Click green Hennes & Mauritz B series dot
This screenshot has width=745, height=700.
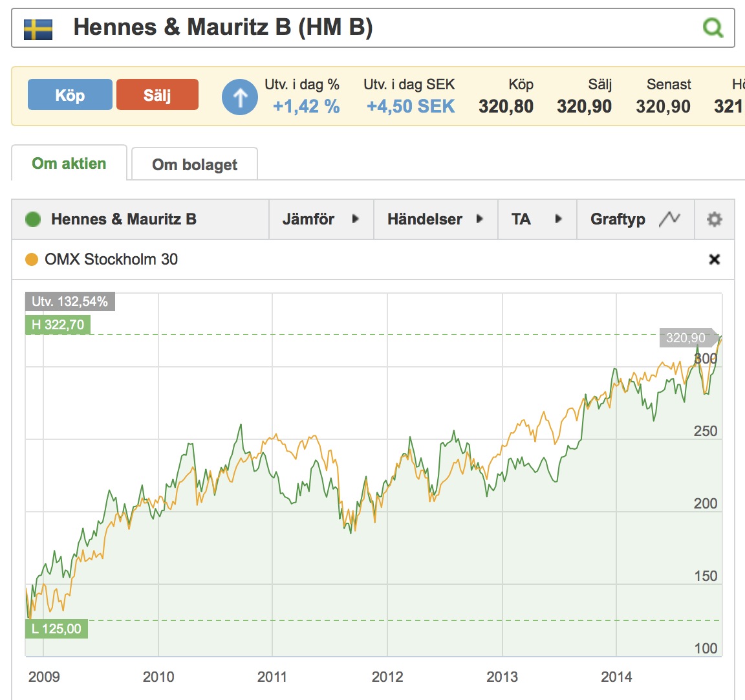click(33, 219)
